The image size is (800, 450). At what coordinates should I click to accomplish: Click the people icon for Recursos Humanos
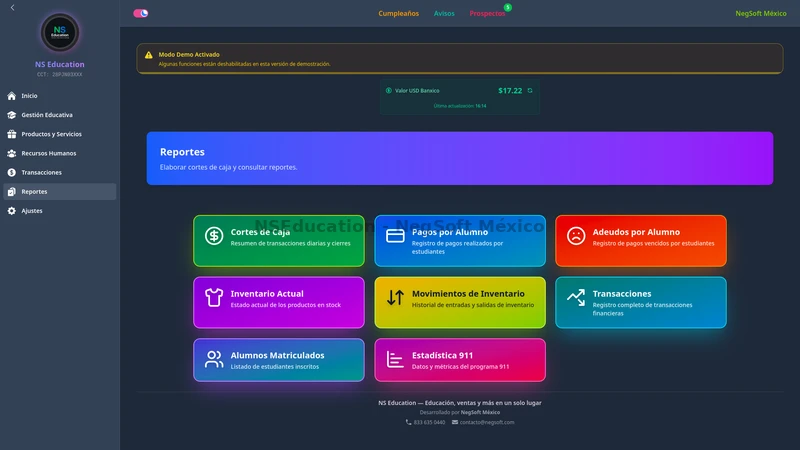coord(12,153)
